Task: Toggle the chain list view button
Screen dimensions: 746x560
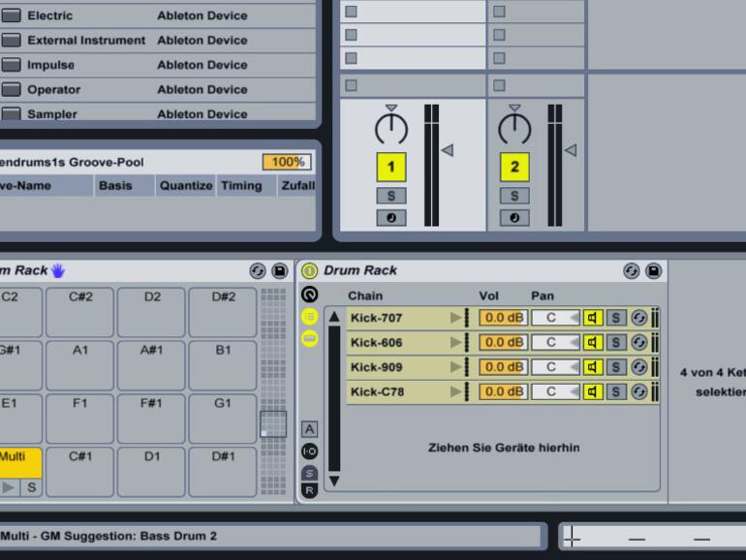Action: (x=309, y=317)
